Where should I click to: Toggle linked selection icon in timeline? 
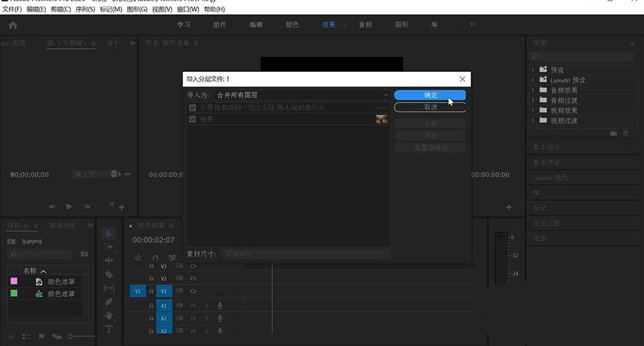(172, 257)
